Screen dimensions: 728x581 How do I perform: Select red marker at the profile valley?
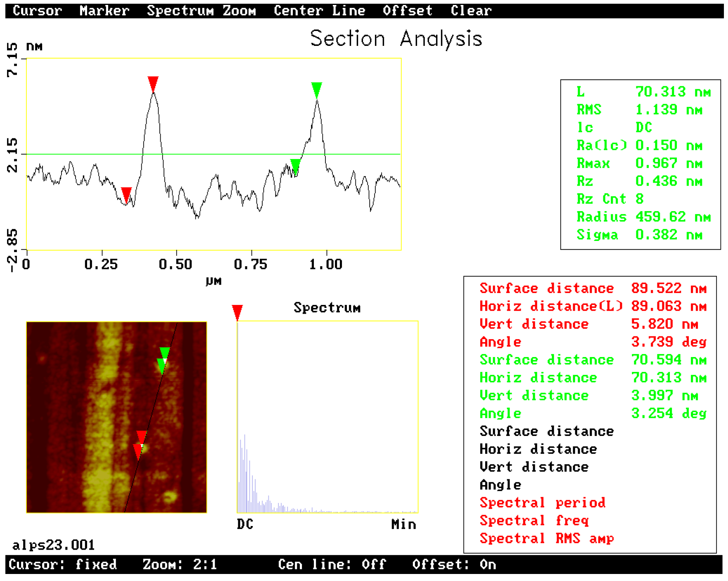click(x=126, y=194)
